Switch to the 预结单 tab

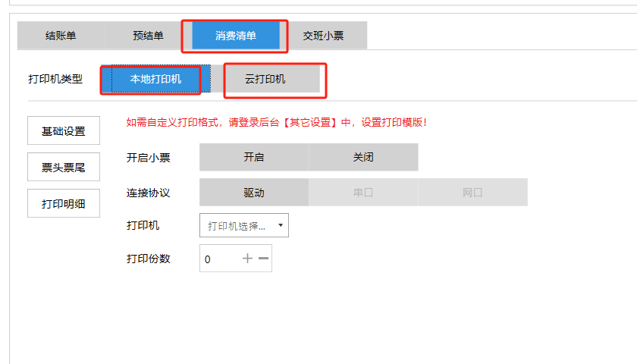click(148, 36)
